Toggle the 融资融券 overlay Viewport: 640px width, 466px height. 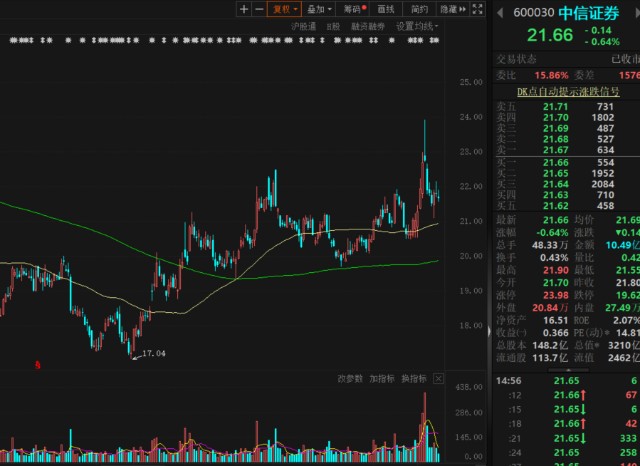(x=368, y=26)
